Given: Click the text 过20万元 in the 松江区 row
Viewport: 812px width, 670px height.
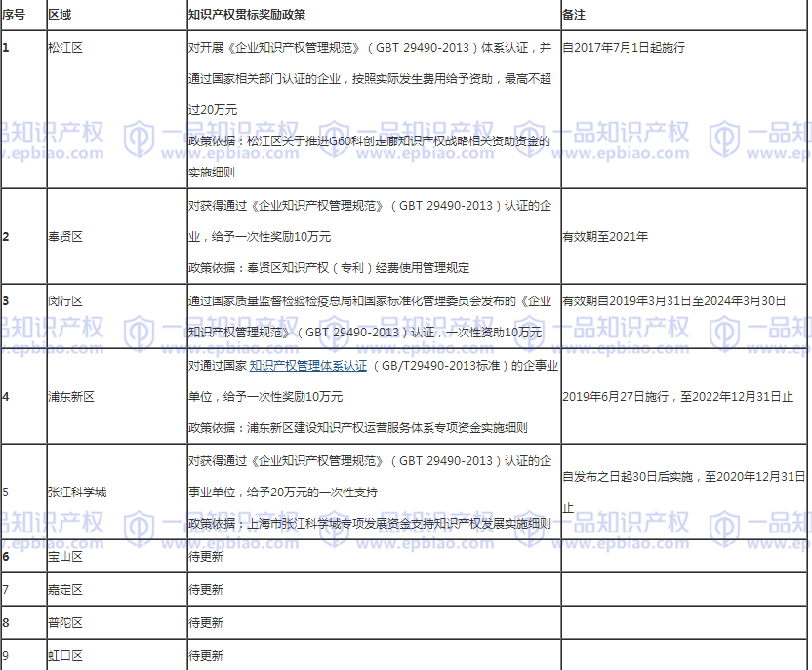Looking at the screenshot, I should (213, 110).
